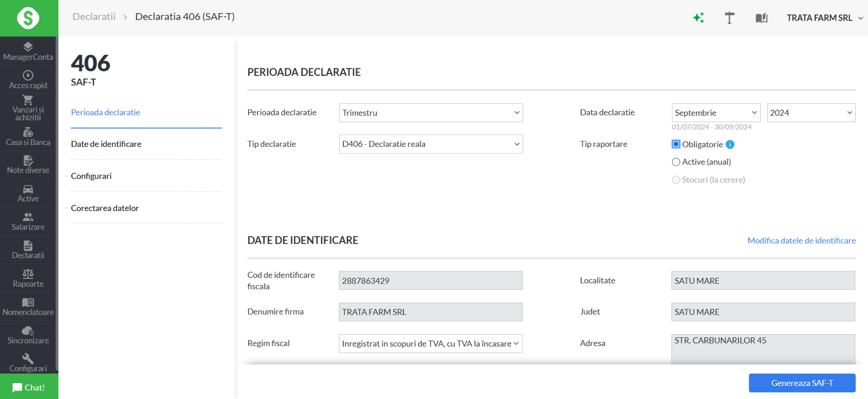Click the 01/07/2024 - 30/09/2024 date range text
Image resolution: width=868 pixels, height=399 pixels.
[x=711, y=127]
